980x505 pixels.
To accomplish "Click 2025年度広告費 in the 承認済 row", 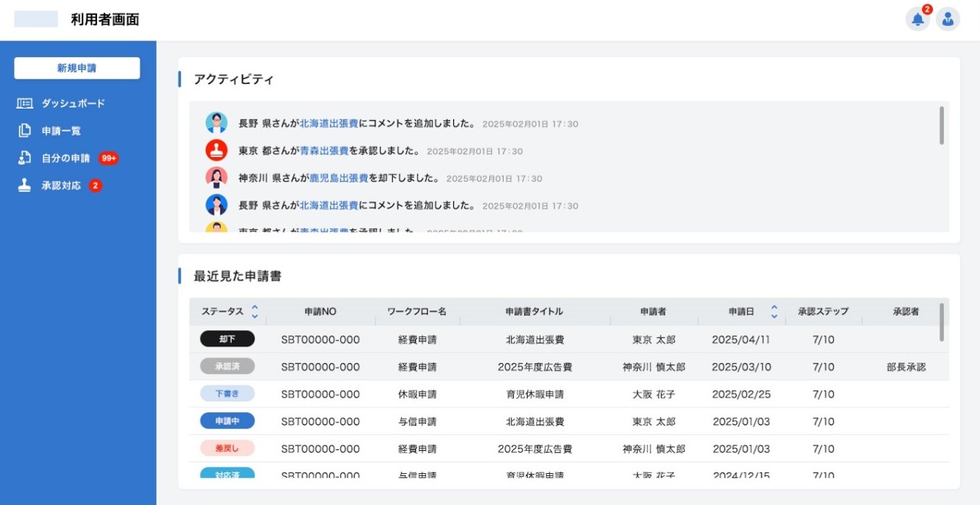I will pos(535,367).
